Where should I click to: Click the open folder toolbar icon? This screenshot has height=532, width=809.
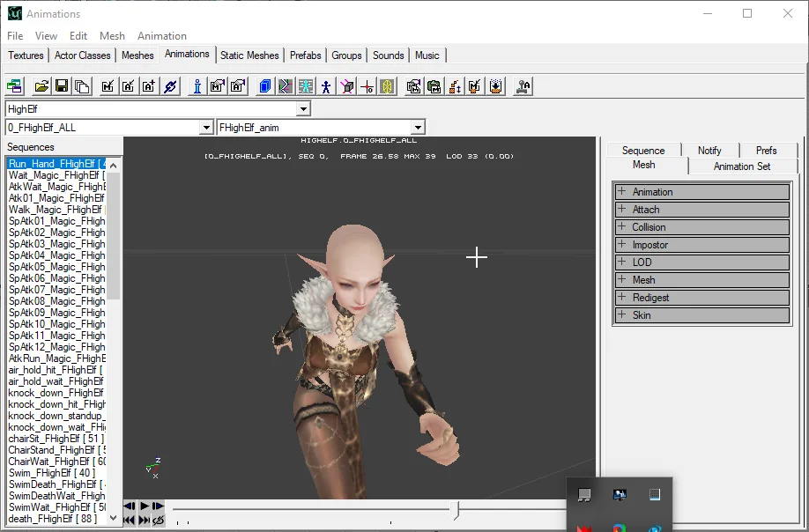[x=41, y=86]
